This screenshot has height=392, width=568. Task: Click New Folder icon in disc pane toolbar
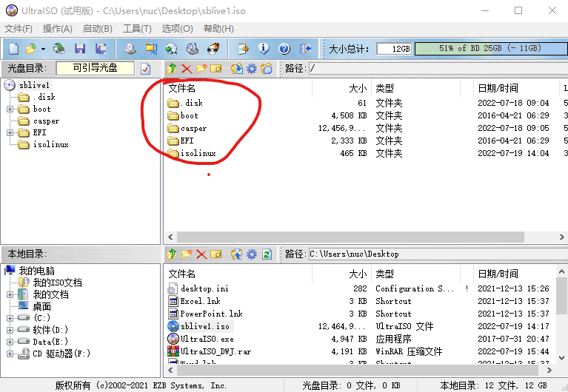pos(201,68)
